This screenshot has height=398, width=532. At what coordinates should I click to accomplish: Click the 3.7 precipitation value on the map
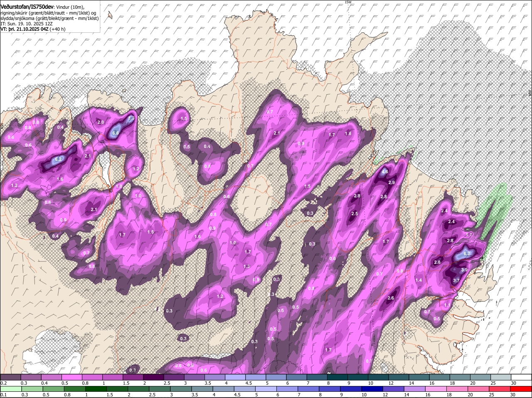pyautogui.click(x=456, y=281)
